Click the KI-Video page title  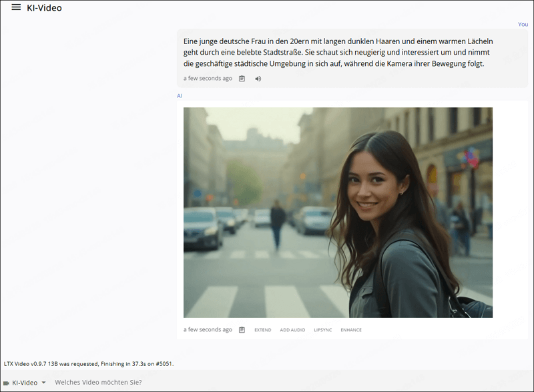[44, 8]
